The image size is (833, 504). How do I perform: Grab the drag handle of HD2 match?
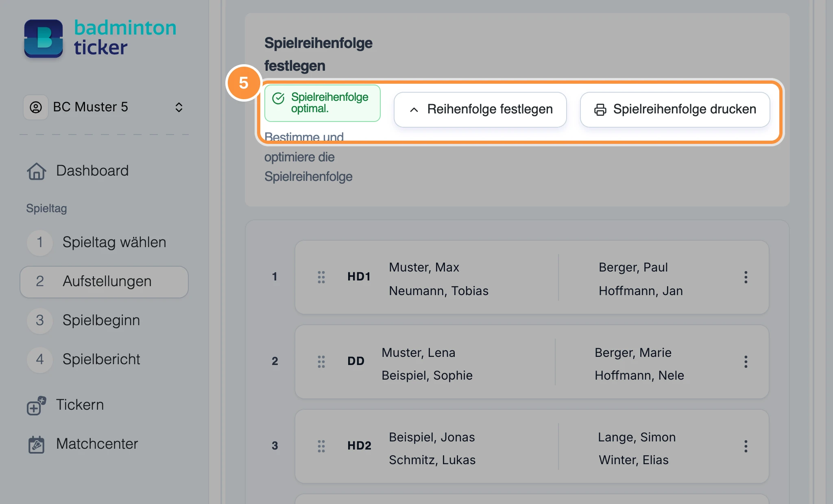coord(321,446)
